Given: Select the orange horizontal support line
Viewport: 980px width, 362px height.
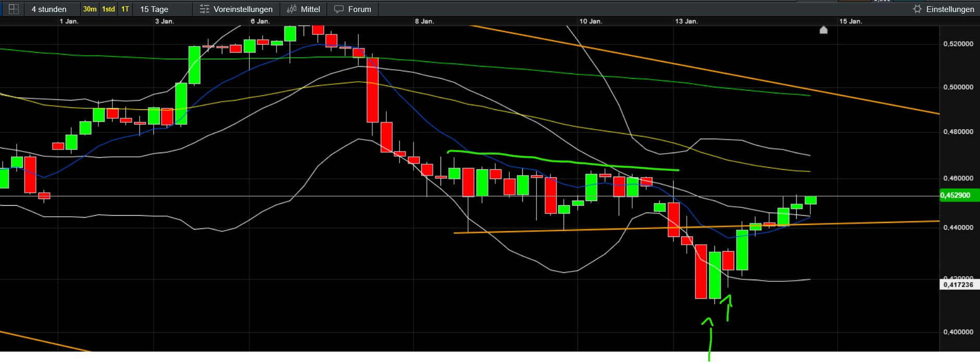Looking at the screenshot, I should click(697, 227).
